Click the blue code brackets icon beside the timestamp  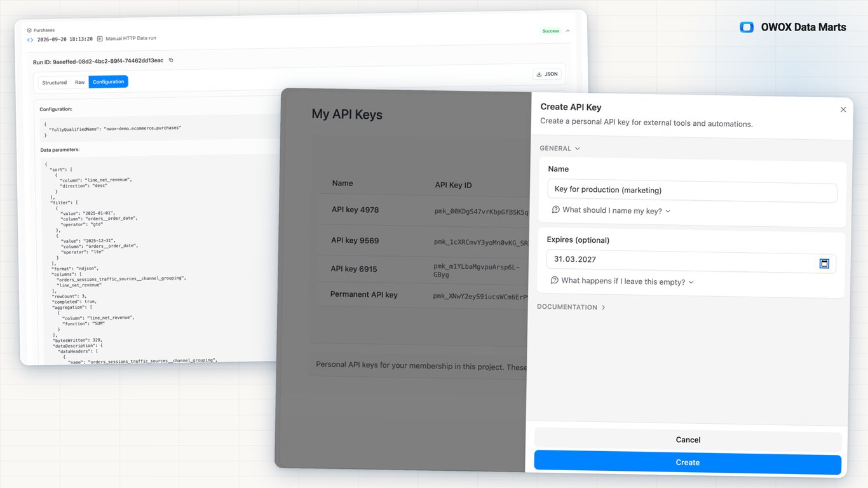coord(30,39)
